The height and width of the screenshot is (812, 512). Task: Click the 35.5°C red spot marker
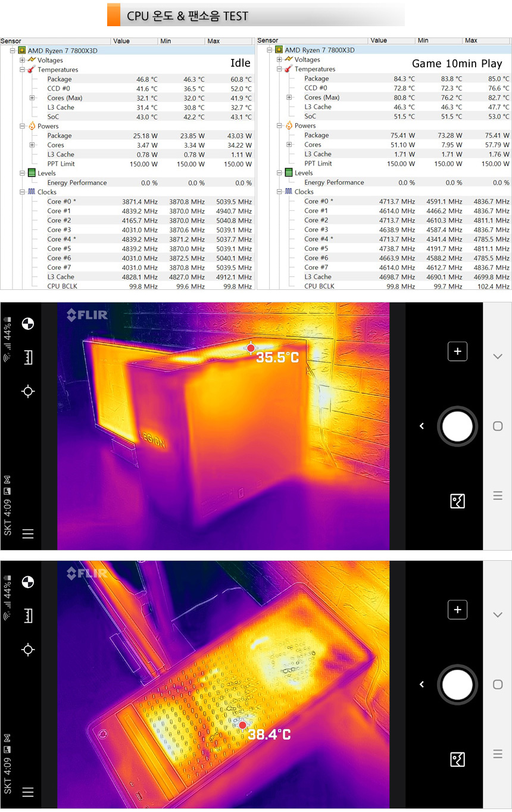pyautogui.click(x=251, y=348)
